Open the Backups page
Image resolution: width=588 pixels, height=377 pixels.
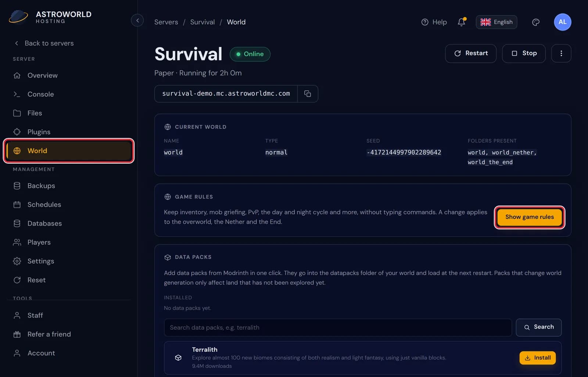(x=68, y=186)
